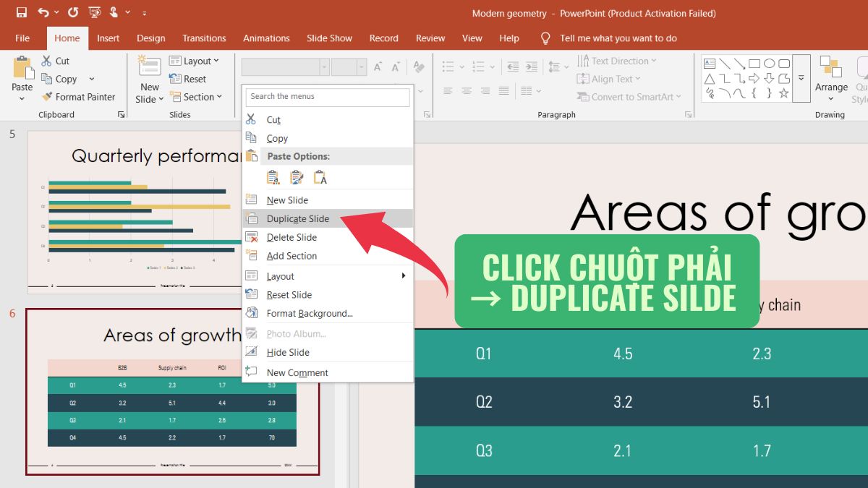Click the Cut scissors in ribbon
Image resolution: width=868 pixels, height=488 pixels.
[56, 61]
